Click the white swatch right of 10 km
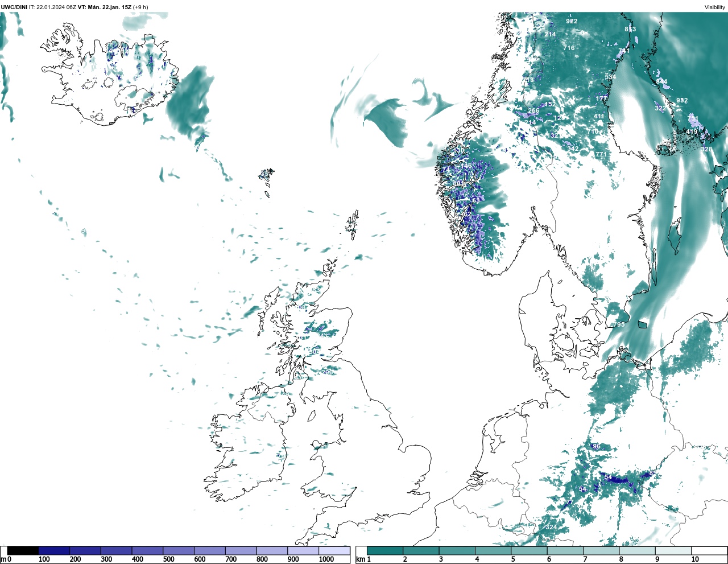The image size is (728, 564). 709,550
